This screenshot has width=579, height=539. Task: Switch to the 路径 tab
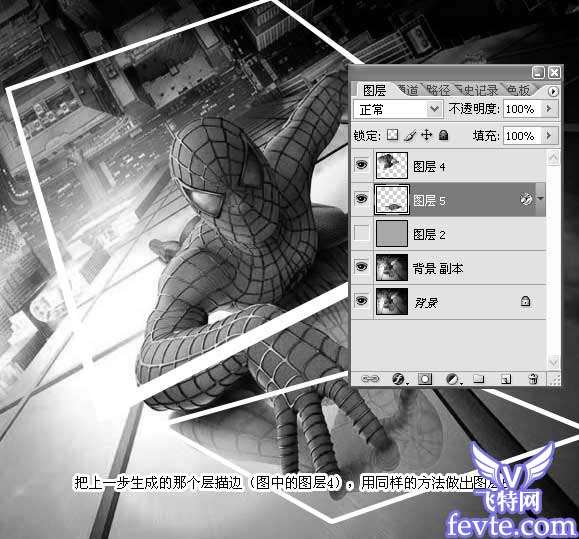(439, 90)
